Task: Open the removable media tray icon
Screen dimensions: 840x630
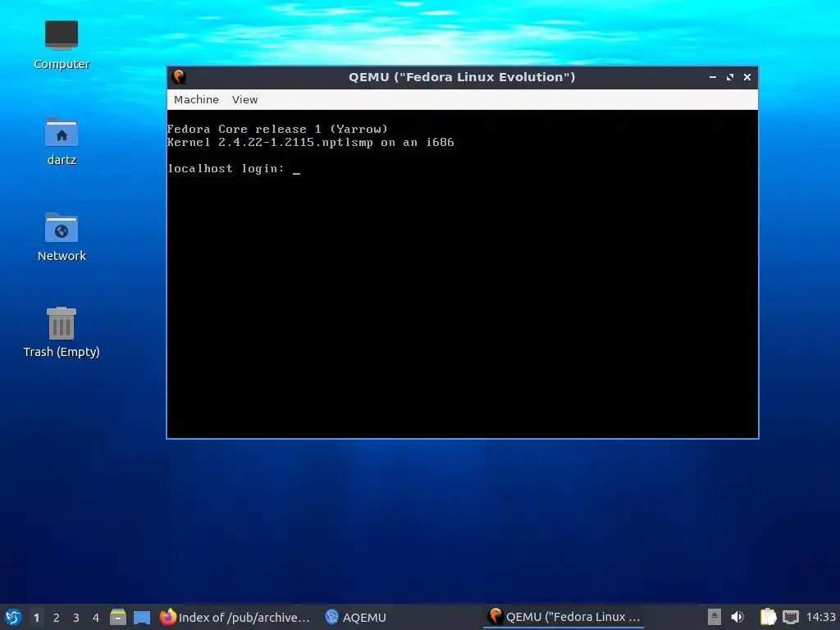Action: coord(714,617)
